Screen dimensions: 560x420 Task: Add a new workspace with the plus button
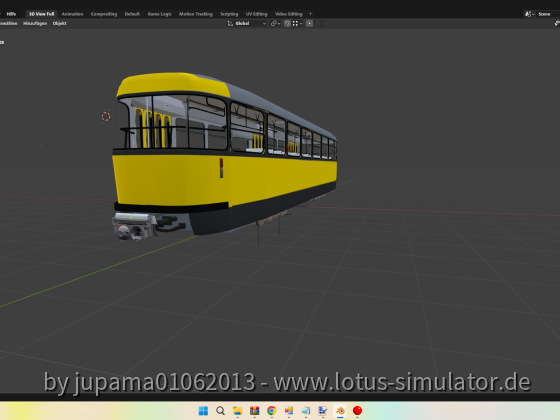click(310, 14)
